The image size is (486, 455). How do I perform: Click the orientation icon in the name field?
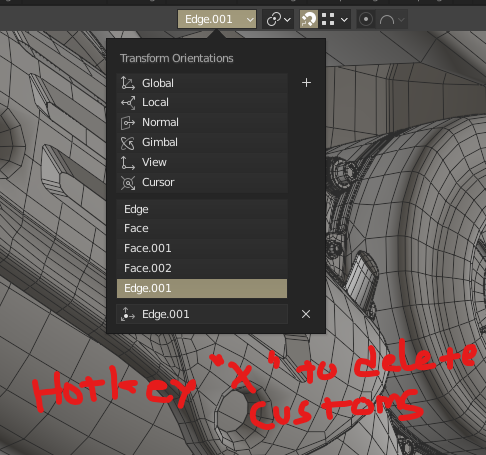coord(128,314)
